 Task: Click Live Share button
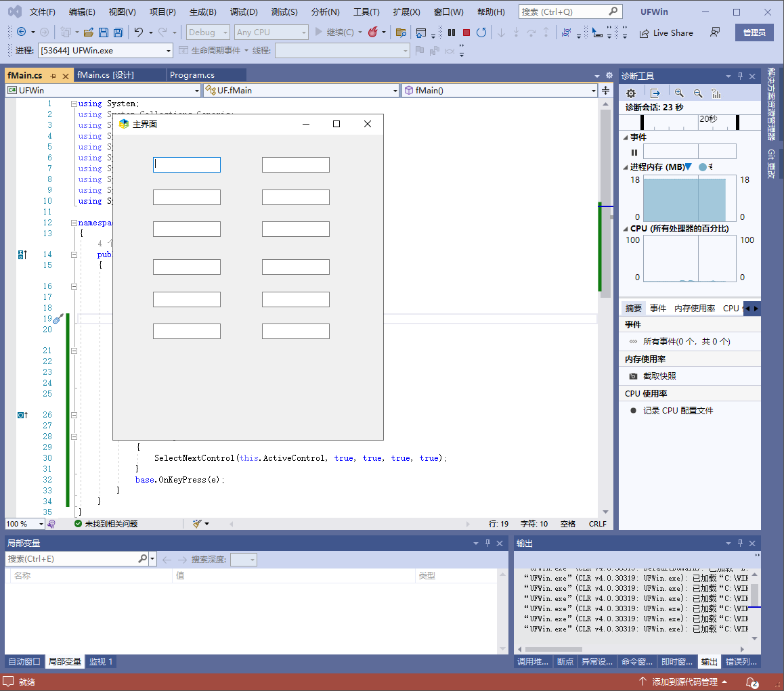click(x=666, y=33)
